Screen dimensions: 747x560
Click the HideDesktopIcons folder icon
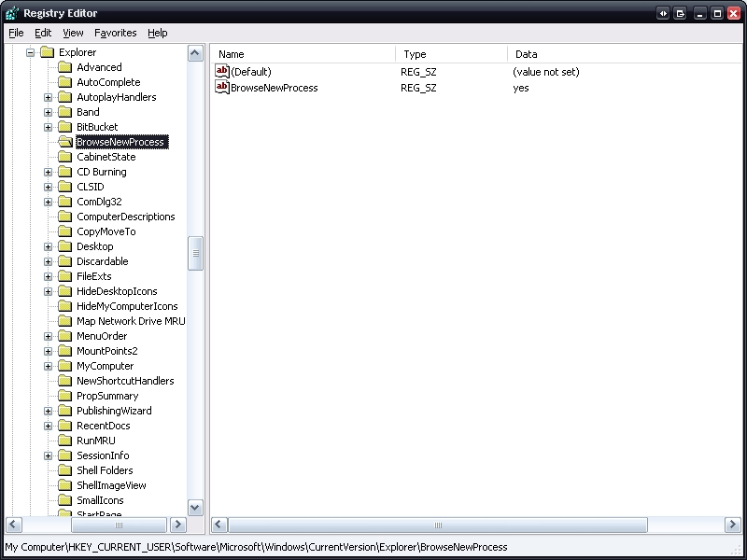(x=64, y=291)
